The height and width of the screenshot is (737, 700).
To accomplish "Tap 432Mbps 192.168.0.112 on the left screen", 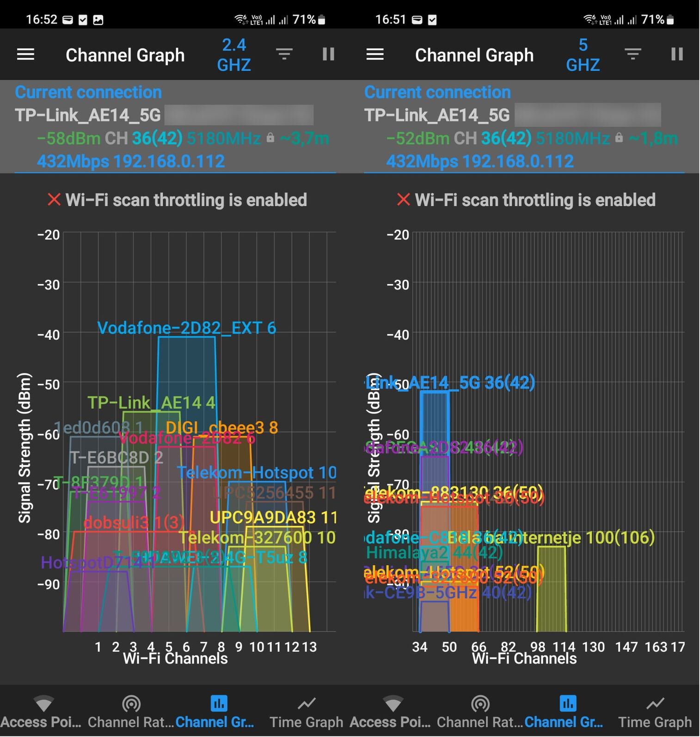I will tap(131, 161).
